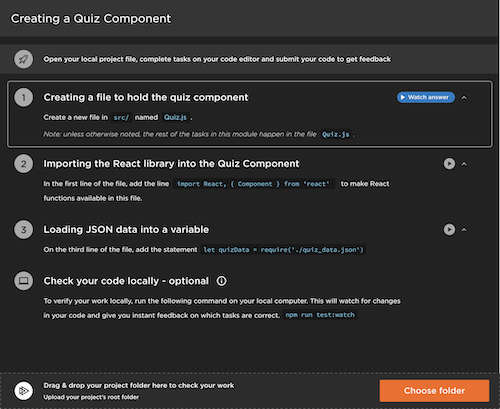Play the answer video for Loading JSON task
Image resolution: width=500 pixels, height=409 pixels.
coord(449,229)
